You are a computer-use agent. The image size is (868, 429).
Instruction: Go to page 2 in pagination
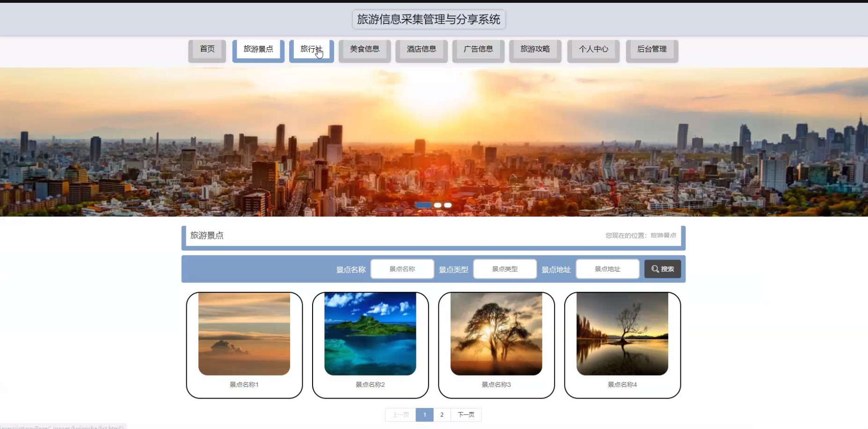(442, 414)
